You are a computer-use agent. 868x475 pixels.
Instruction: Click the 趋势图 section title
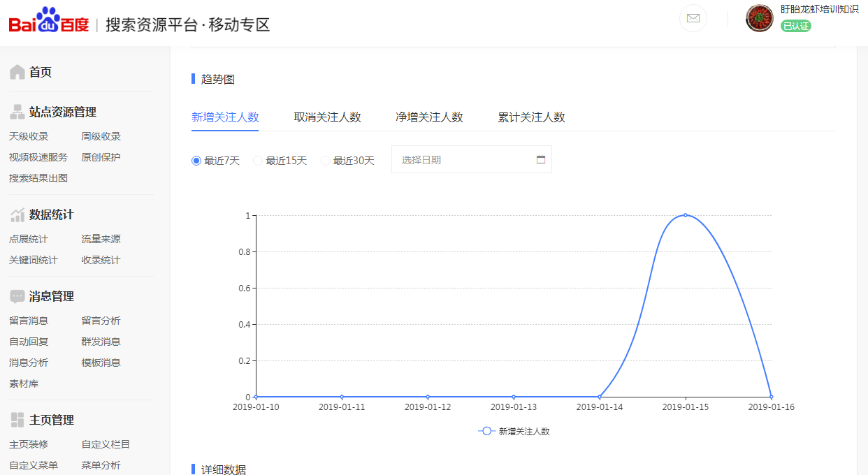pyautogui.click(x=218, y=79)
